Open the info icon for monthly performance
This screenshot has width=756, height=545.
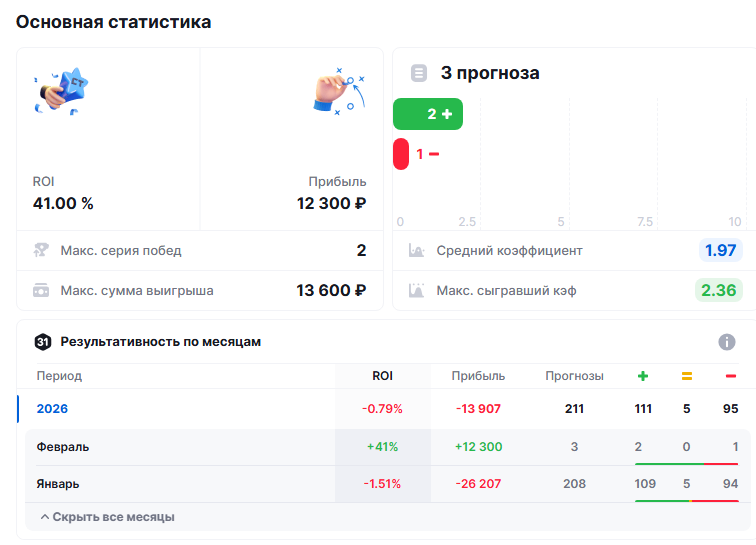pyautogui.click(x=727, y=342)
